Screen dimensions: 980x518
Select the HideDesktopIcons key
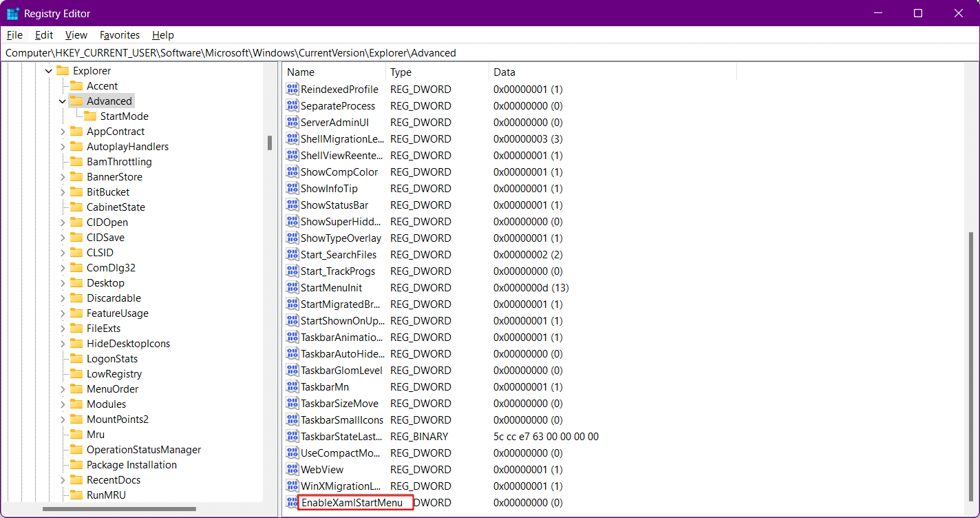pyautogui.click(x=128, y=344)
